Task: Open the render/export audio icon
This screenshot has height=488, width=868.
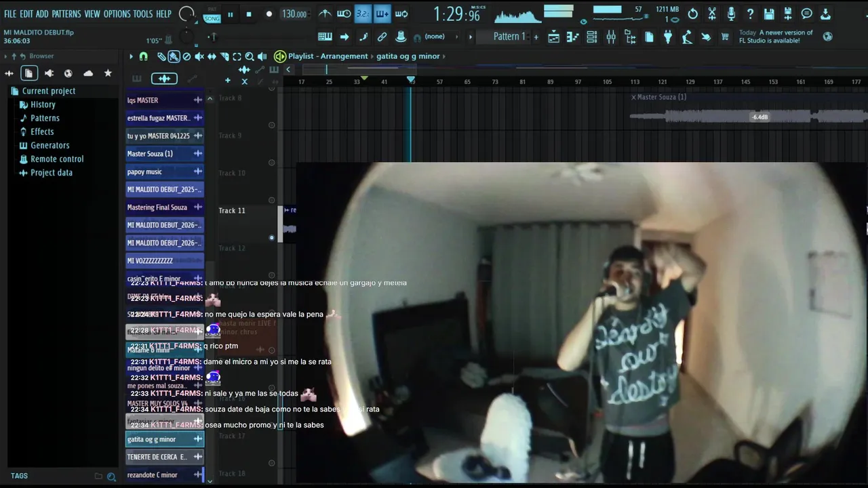Action: pos(788,14)
